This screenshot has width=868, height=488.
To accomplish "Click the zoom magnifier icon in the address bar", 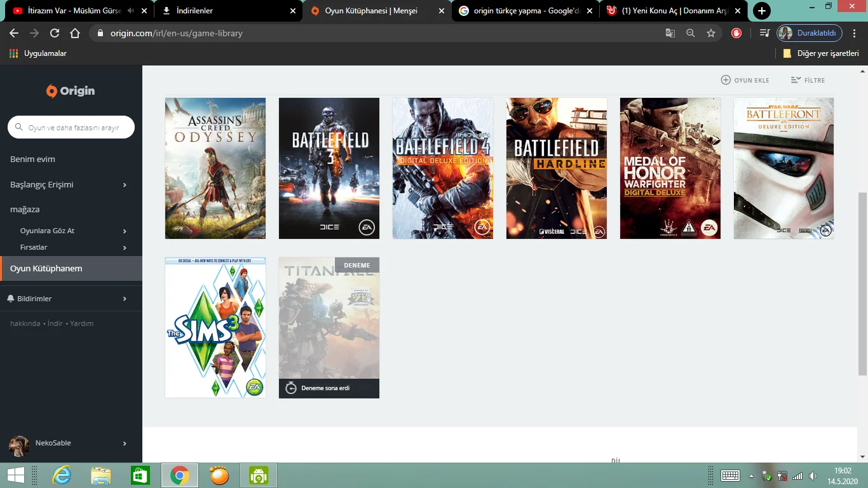I will click(691, 33).
